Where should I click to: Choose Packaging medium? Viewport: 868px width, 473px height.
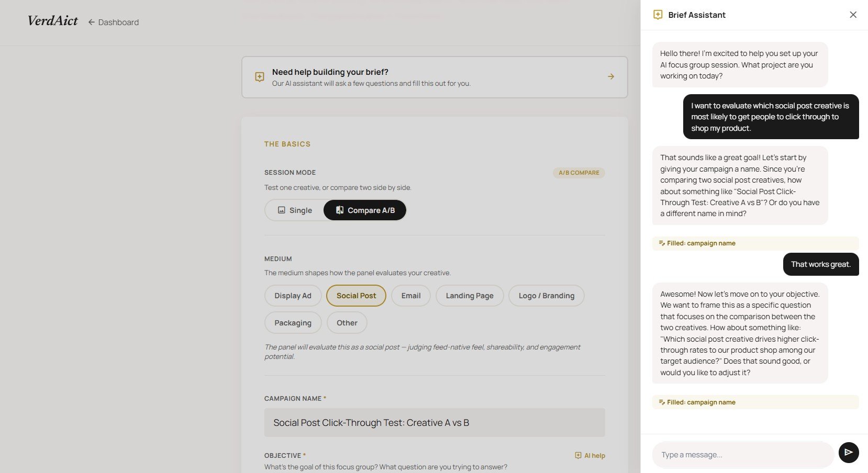(293, 323)
